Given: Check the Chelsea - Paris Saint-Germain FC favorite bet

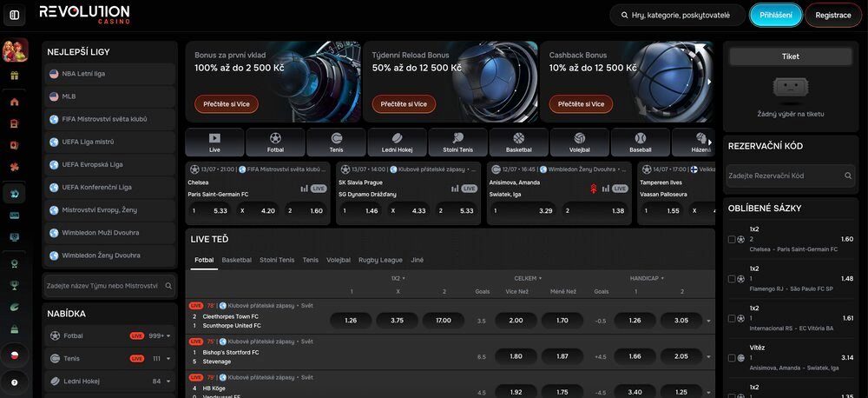Looking at the screenshot, I should (x=732, y=240).
